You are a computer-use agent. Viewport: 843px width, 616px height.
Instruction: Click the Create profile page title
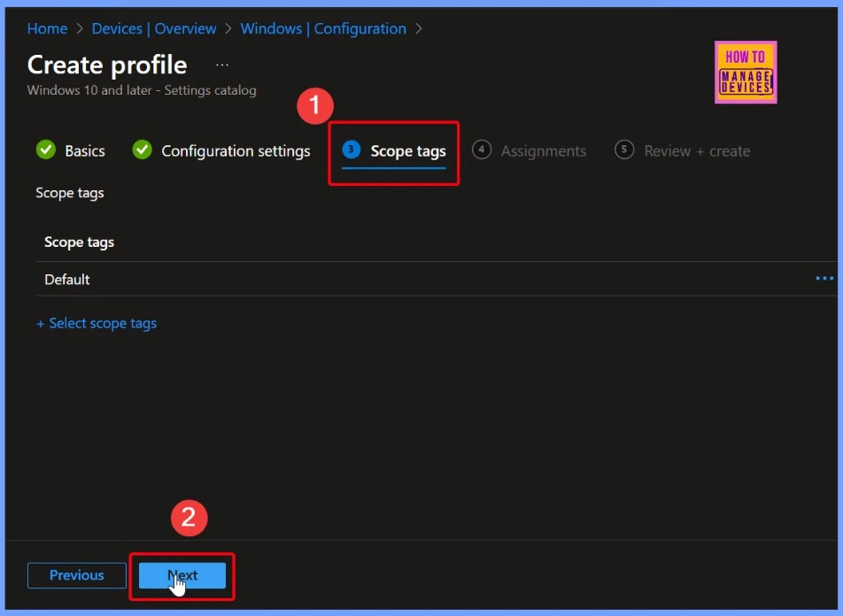pos(107,65)
